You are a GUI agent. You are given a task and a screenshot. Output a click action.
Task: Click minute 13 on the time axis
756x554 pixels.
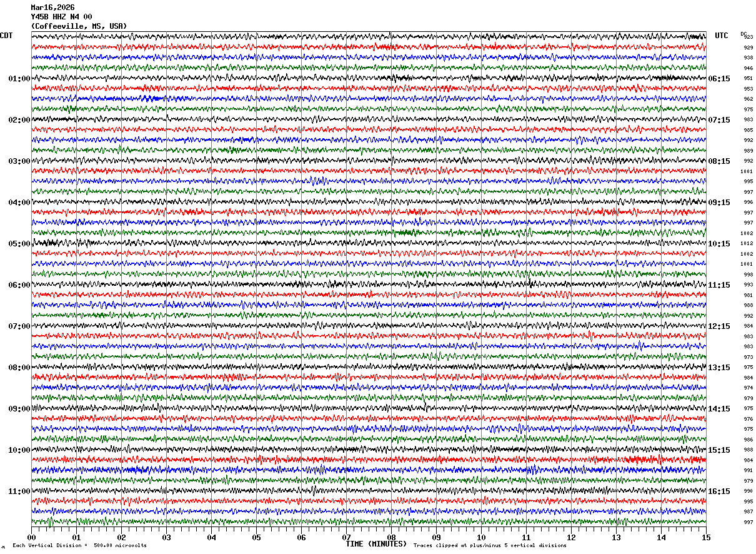[x=616, y=537]
